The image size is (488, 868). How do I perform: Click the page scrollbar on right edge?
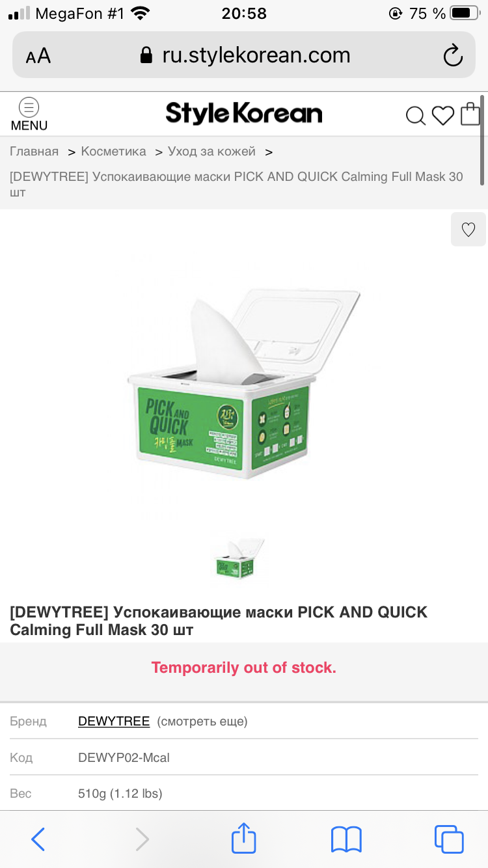(482, 140)
